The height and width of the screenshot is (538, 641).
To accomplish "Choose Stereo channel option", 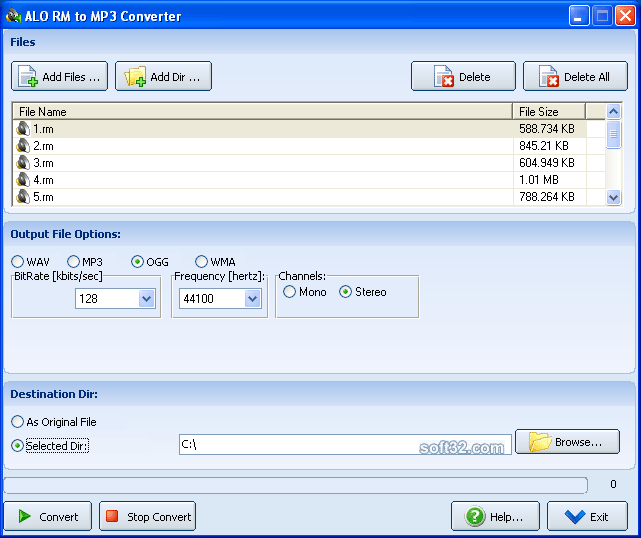I will tap(345, 291).
